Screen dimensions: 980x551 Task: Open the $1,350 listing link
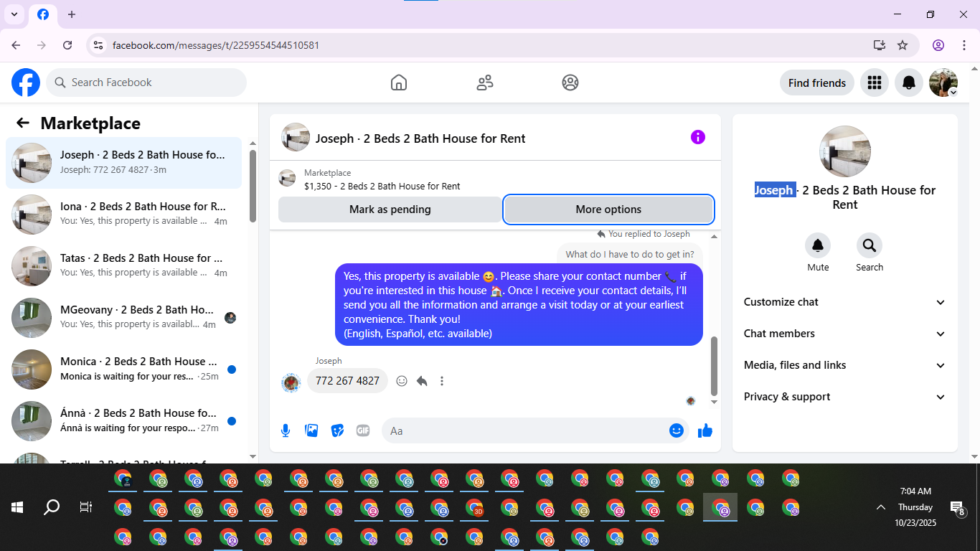(x=382, y=186)
